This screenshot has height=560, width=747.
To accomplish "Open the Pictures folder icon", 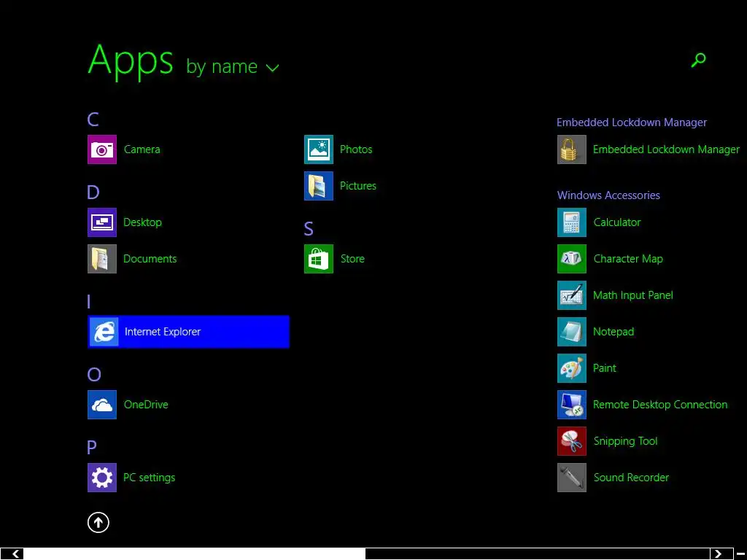I will pos(319,186).
